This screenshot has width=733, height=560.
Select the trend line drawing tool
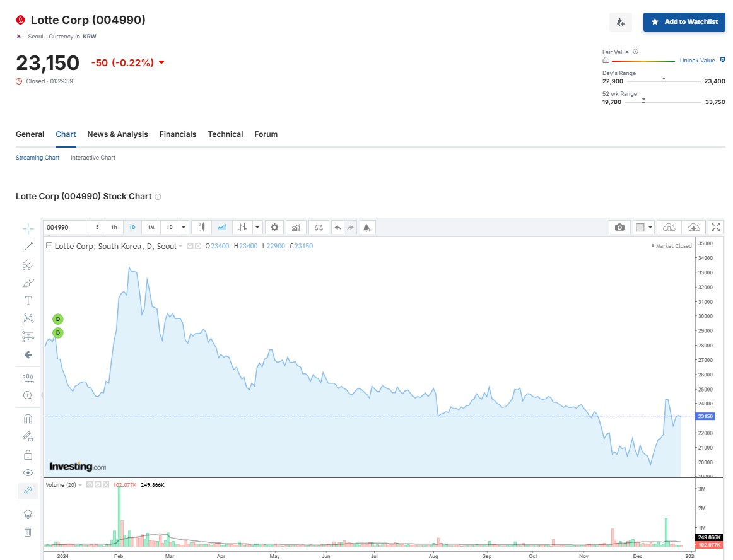(x=28, y=247)
